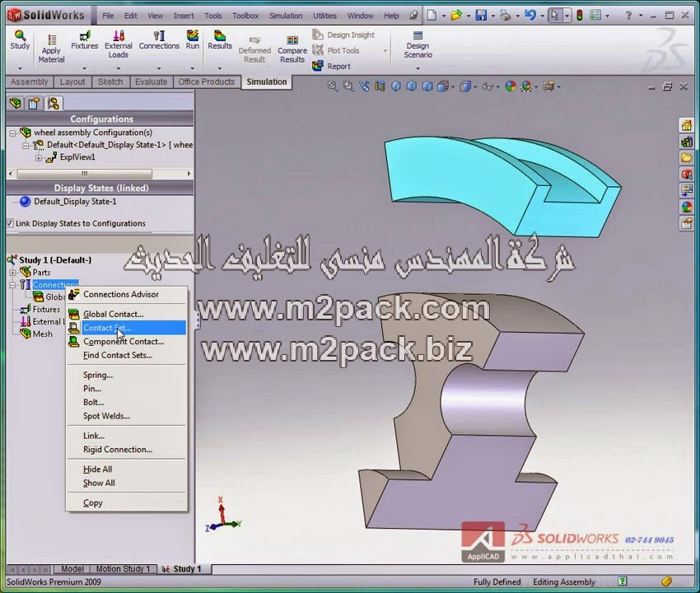This screenshot has height=593, width=700.
Task: Expand the Parts node in Study 1
Action: (12, 273)
